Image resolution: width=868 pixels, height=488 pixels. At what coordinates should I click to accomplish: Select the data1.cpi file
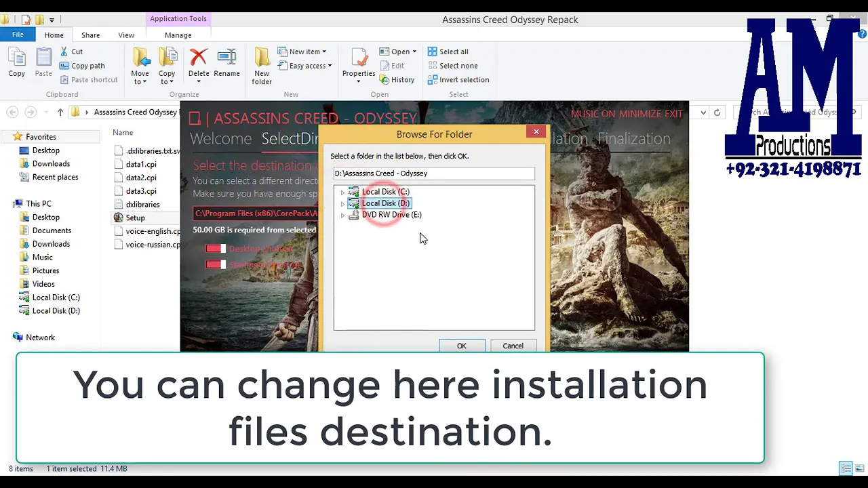(141, 164)
